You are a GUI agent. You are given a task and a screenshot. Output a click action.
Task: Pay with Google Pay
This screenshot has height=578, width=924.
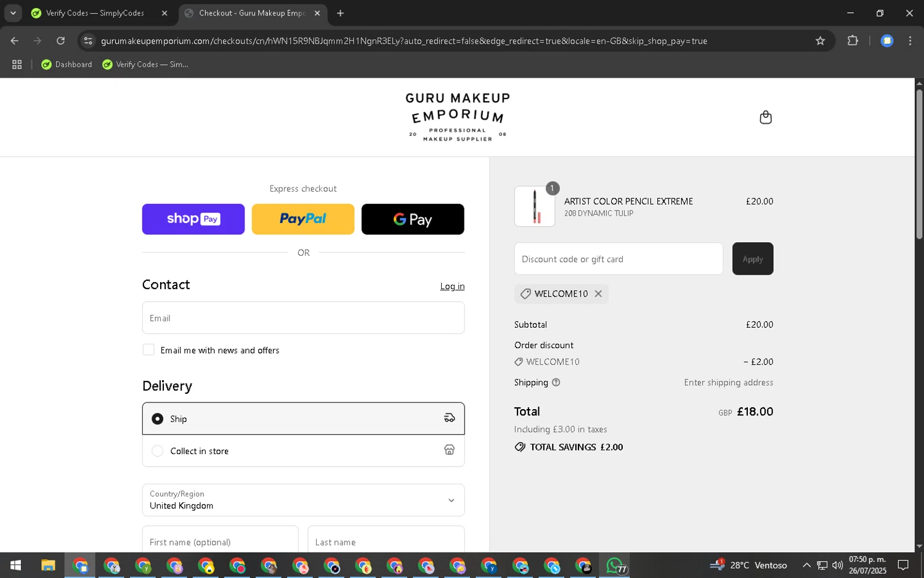[x=413, y=219]
